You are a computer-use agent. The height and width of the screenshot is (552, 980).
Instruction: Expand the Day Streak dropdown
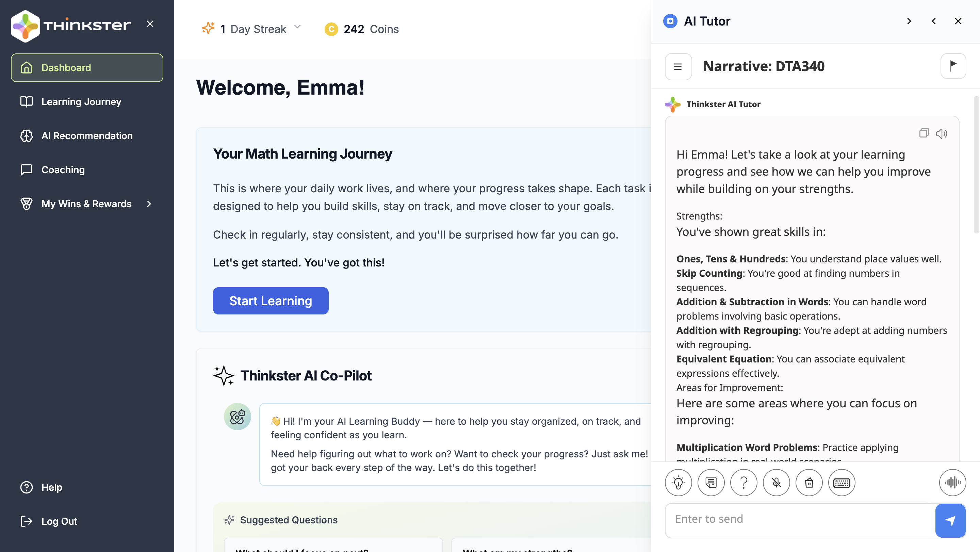pos(298,27)
